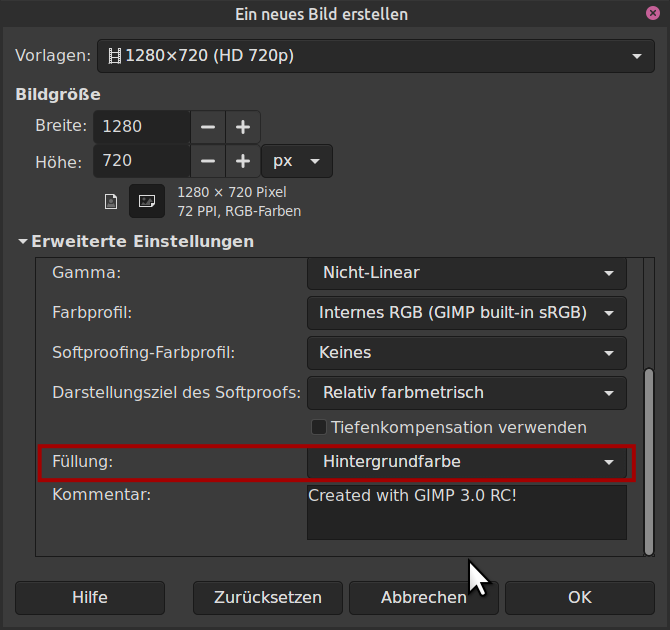Close the Ein neues Bild erstellen dialog

click(652, 13)
